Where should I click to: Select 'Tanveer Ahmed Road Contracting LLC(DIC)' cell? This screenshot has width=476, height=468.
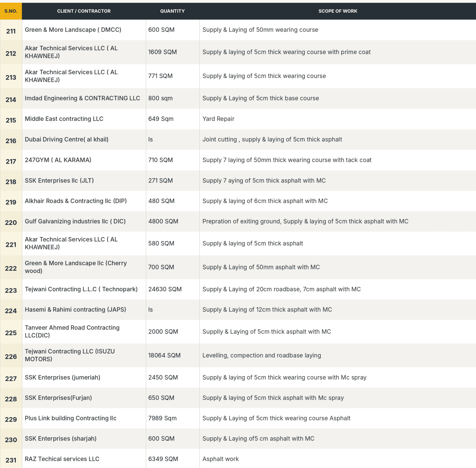pyautogui.click(x=84, y=332)
